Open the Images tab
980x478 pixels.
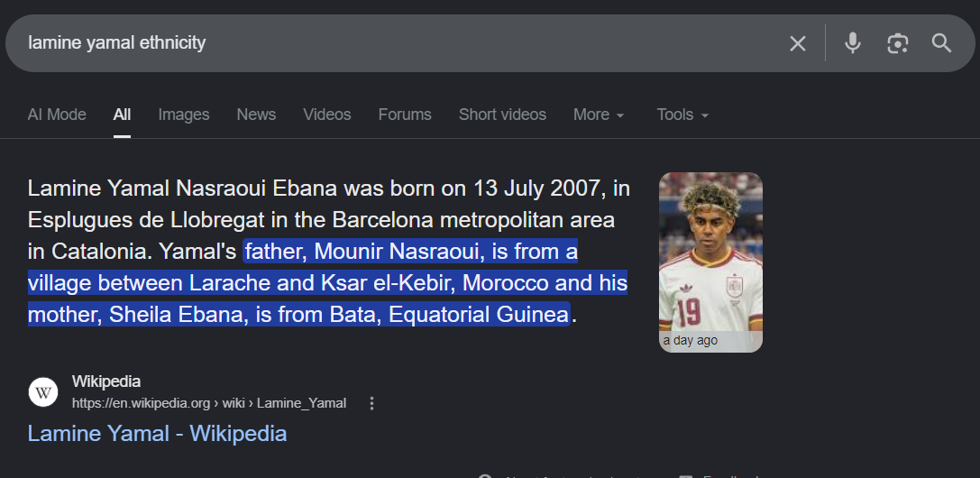pyautogui.click(x=184, y=115)
